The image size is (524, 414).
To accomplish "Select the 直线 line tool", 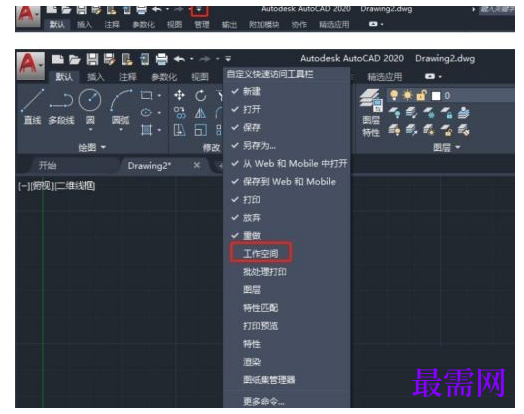I will tap(32, 106).
